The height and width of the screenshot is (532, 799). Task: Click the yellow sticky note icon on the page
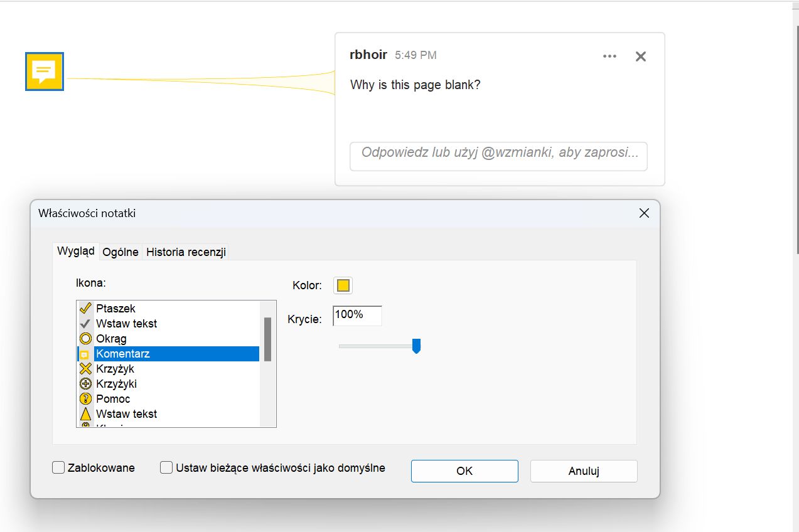(44, 72)
